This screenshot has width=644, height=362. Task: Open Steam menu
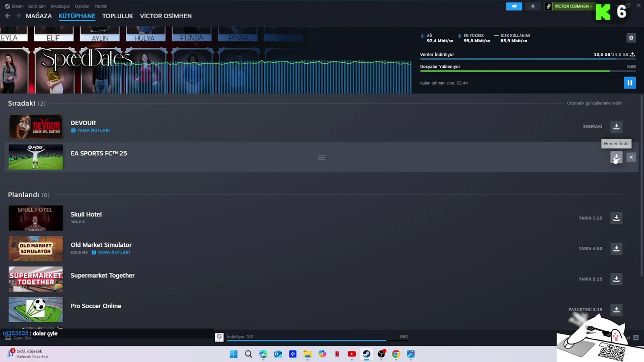pyautogui.click(x=14, y=6)
